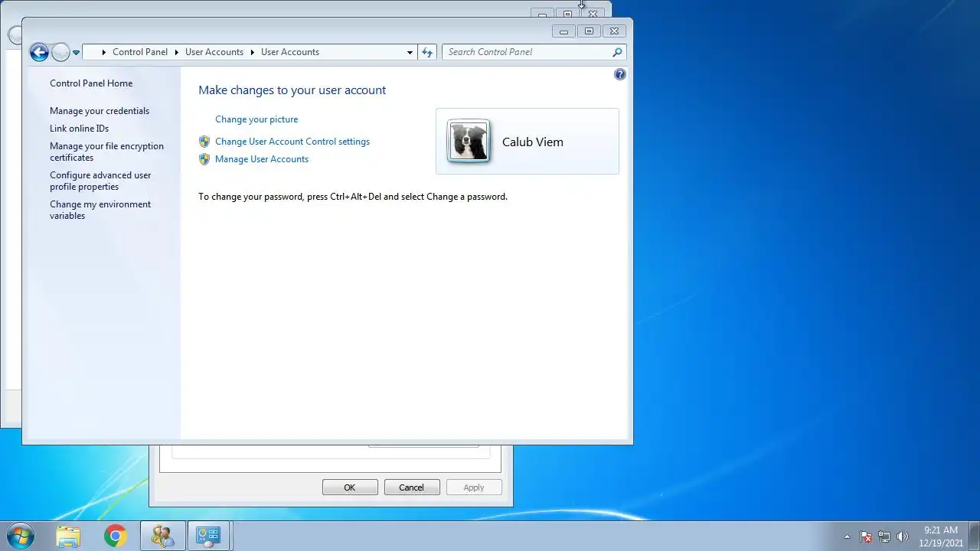Open Link online IDs

coord(80,129)
